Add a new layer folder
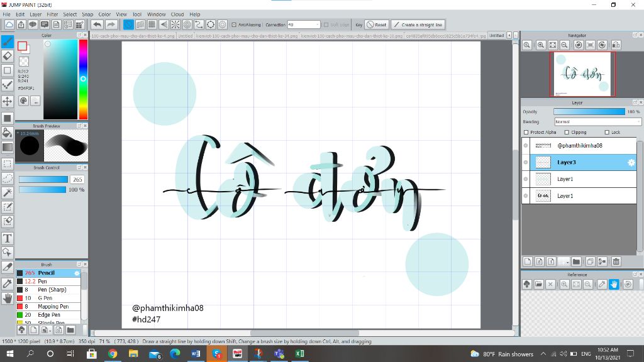Image resolution: width=644 pixels, height=362 pixels. click(576, 261)
